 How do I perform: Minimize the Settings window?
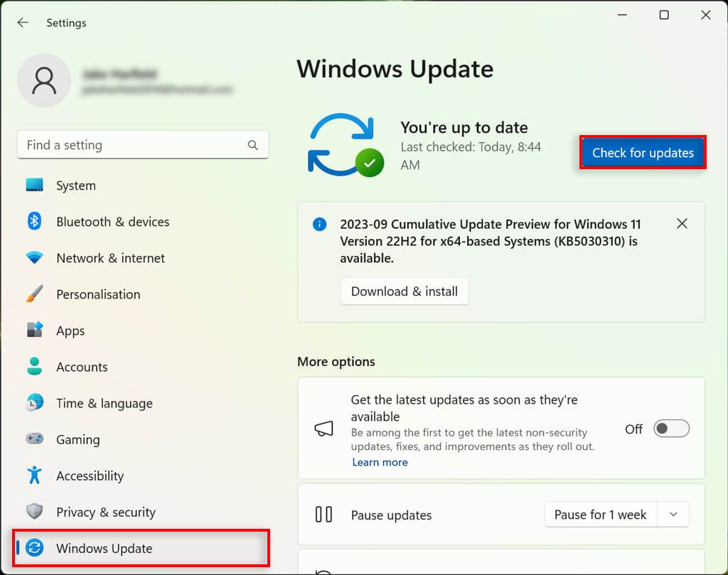pyautogui.click(x=622, y=15)
